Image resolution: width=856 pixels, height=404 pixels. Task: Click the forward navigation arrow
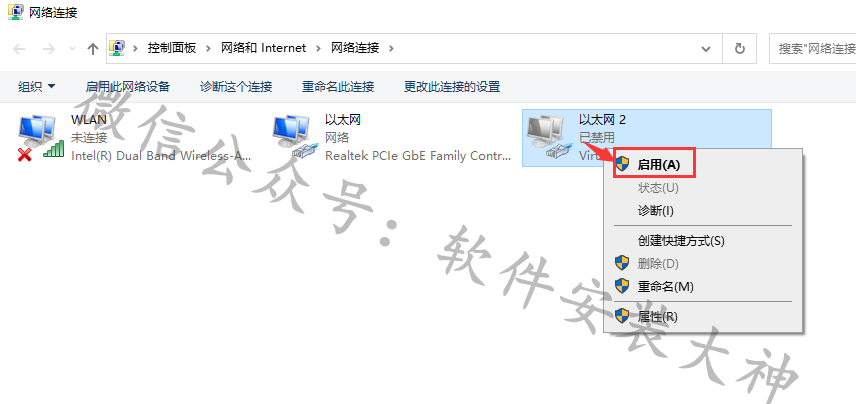pos(49,49)
